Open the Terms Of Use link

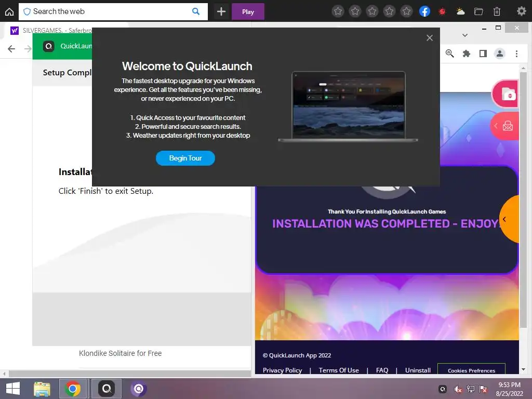(339, 370)
